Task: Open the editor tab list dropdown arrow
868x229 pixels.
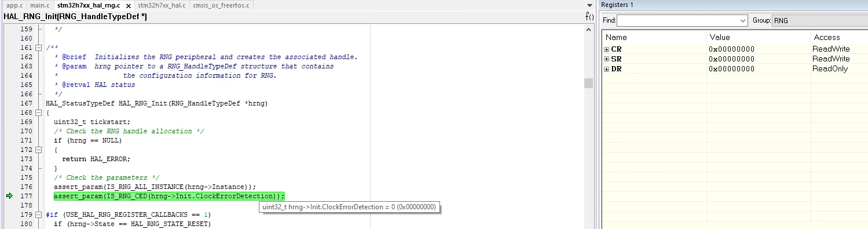Action: (590, 5)
